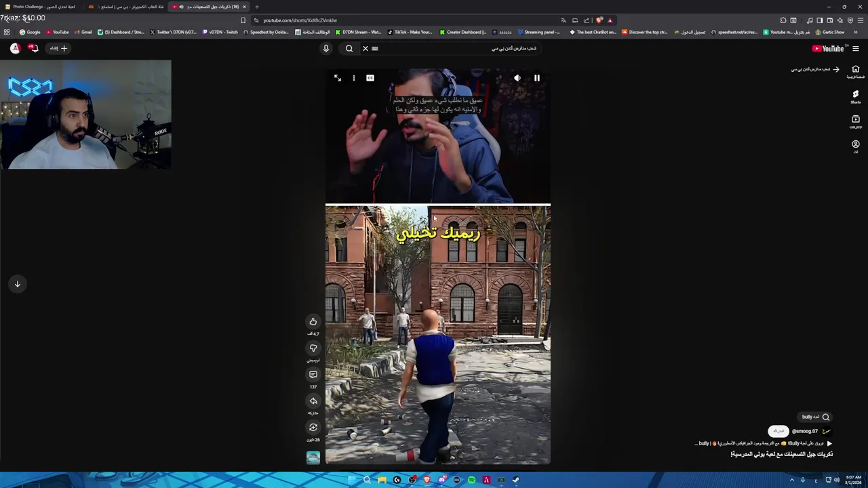868x488 pixels.
Task: Clear the YouTube search text
Action: click(365, 48)
